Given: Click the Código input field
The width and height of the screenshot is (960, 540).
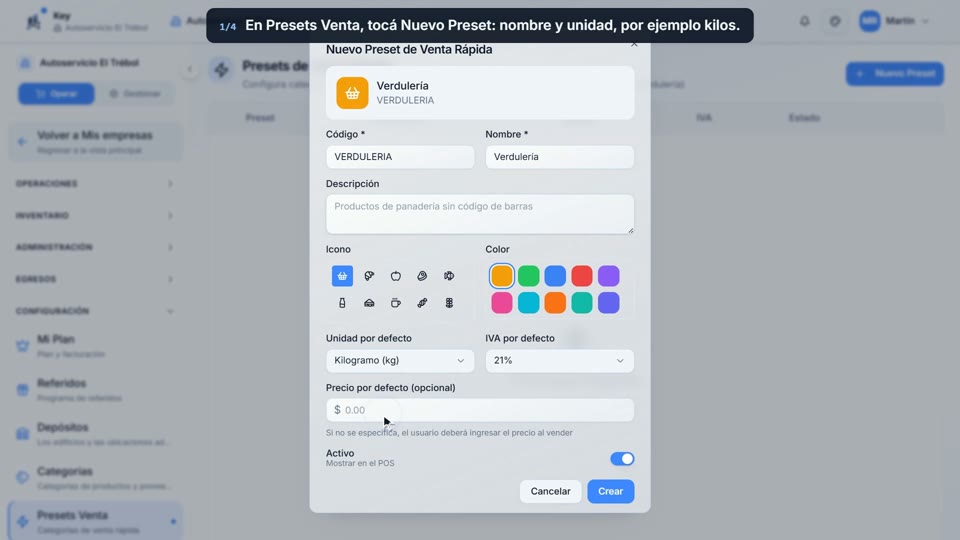Looking at the screenshot, I should 400,157.
